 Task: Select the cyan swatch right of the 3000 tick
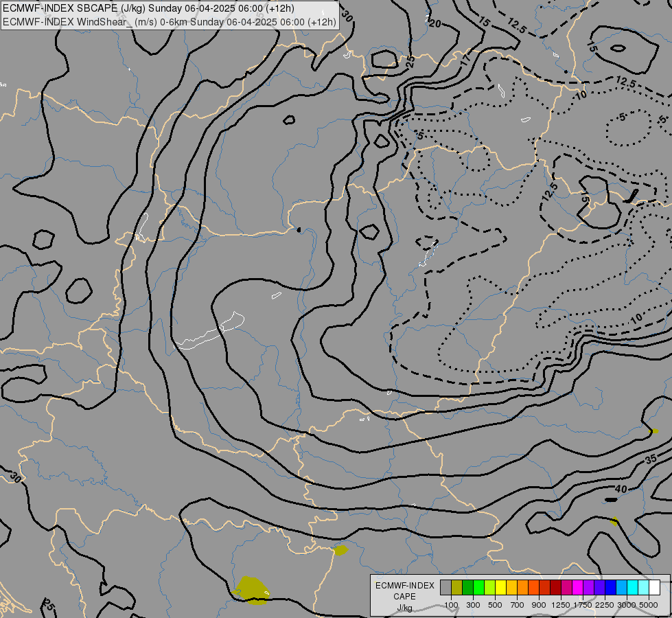coord(633,587)
